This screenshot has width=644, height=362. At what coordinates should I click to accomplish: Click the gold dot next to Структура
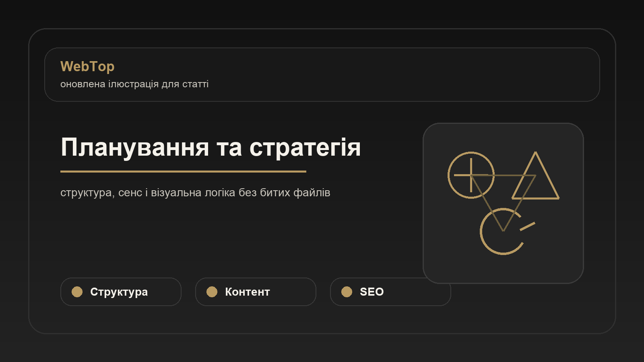(x=77, y=292)
